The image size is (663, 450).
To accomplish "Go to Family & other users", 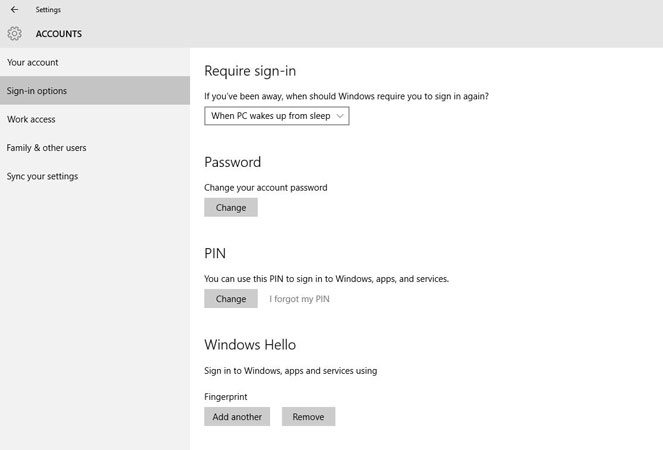I will (x=95, y=148).
